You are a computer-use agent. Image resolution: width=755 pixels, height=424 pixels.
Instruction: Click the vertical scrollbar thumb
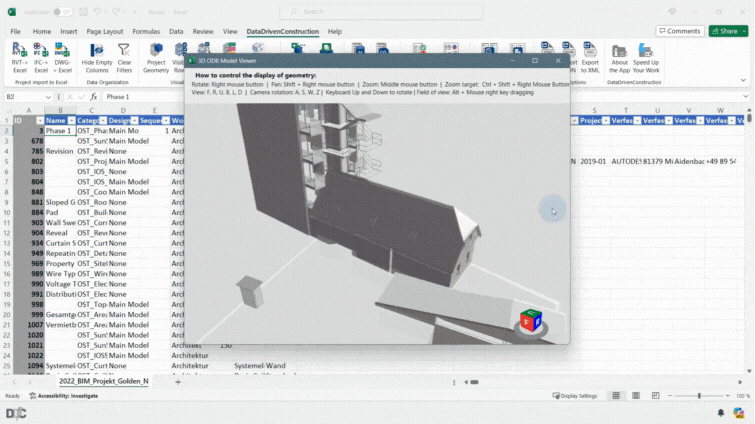point(749,118)
